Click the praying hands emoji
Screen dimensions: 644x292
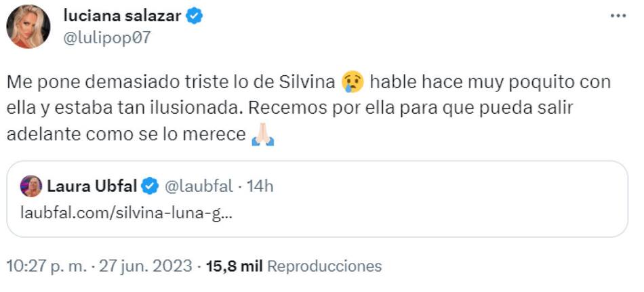click(x=262, y=135)
